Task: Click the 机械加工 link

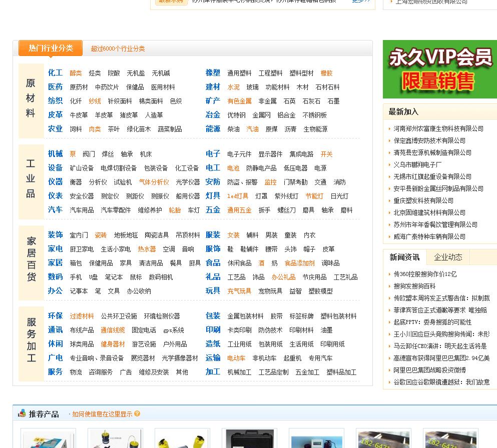Action: (239, 372)
